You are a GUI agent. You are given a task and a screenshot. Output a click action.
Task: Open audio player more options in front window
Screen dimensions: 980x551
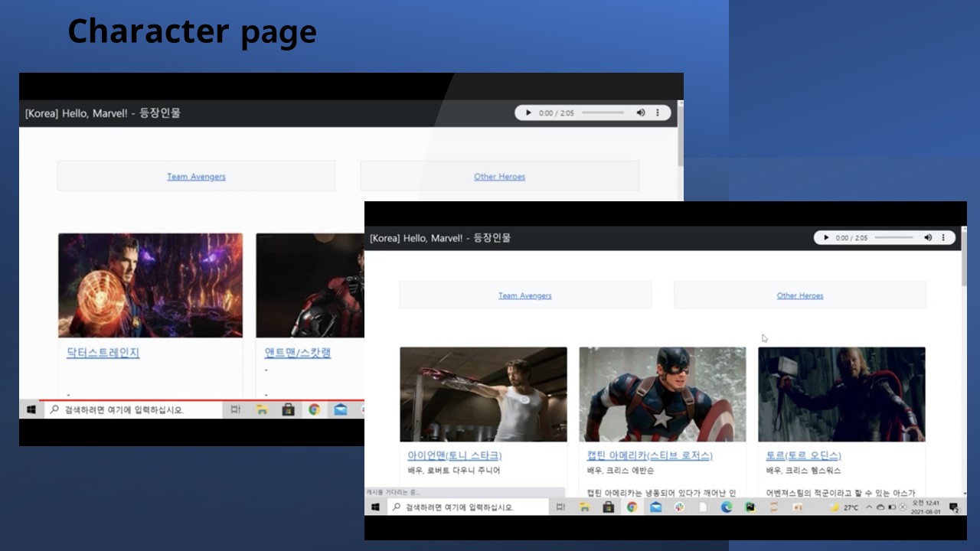[943, 238]
